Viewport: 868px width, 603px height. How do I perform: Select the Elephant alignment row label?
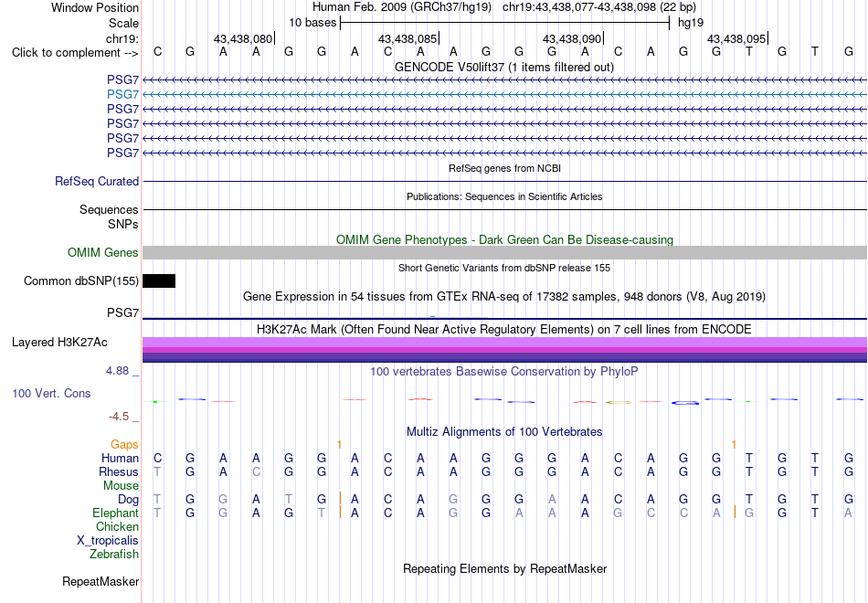[x=115, y=513]
